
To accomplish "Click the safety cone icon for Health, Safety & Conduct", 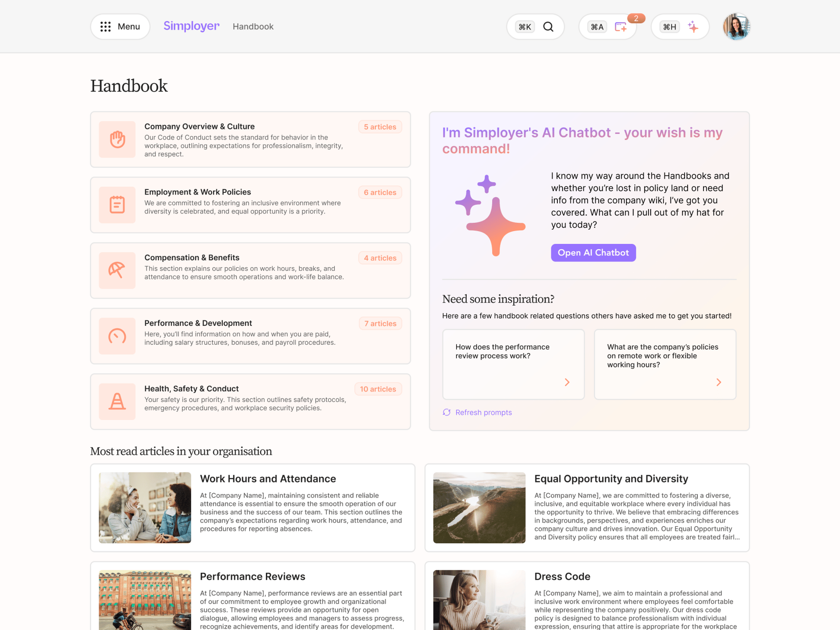I will pos(117,402).
